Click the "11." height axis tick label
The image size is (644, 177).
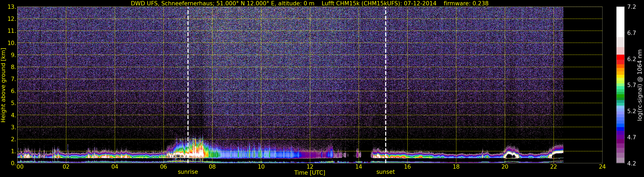click(12, 31)
